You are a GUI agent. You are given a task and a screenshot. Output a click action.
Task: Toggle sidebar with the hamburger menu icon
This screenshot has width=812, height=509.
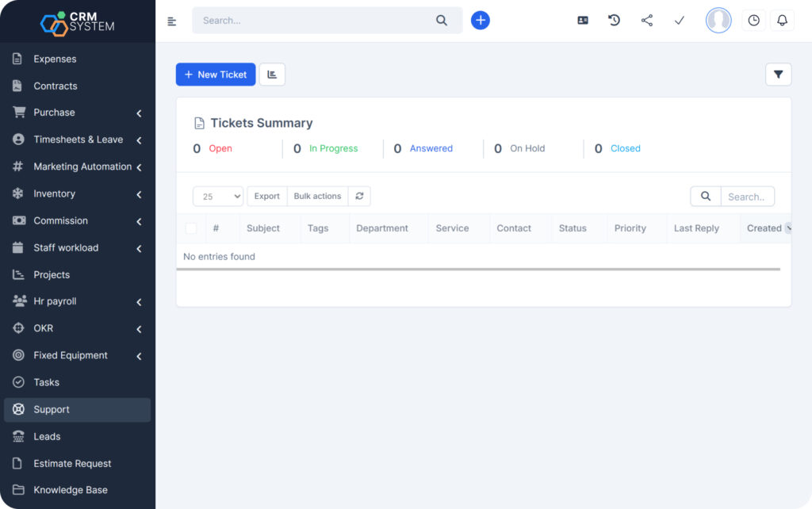(172, 21)
